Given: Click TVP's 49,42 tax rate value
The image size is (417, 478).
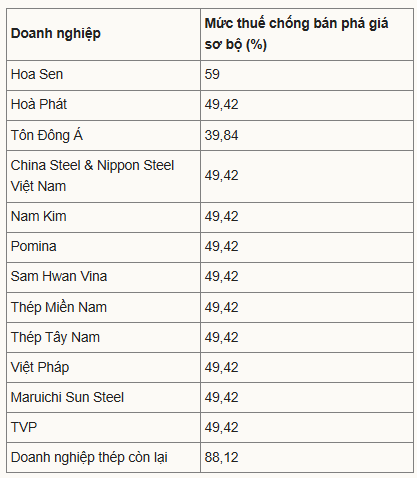Looking at the screenshot, I should click(221, 427).
